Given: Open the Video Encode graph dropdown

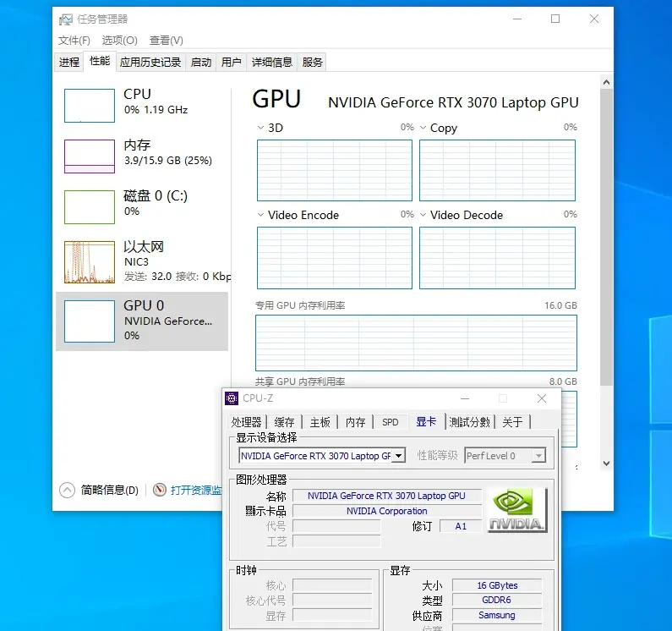Looking at the screenshot, I should [x=260, y=215].
